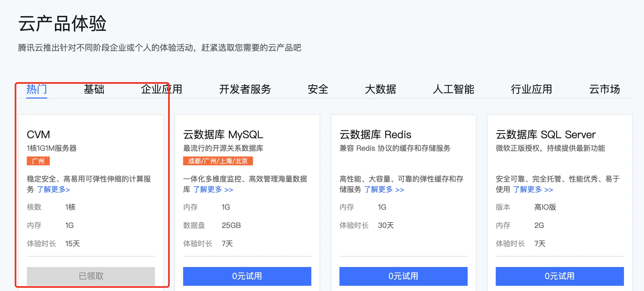Try 0元试用 for 云数据库 SQL Server
This screenshot has width=644, height=291.
560,276
